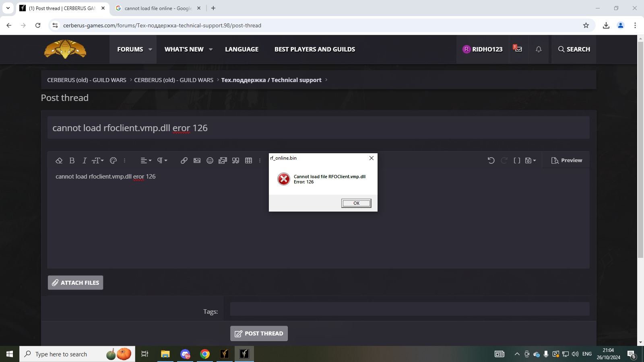Viewport: 644px width, 362px height.
Task: Click the address bar URL
Action: pyautogui.click(x=162, y=25)
